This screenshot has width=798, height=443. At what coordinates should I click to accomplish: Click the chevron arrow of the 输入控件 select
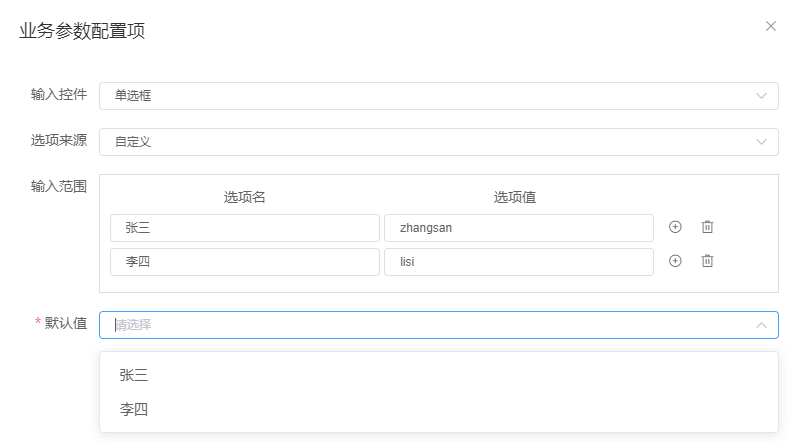[x=761, y=96]
